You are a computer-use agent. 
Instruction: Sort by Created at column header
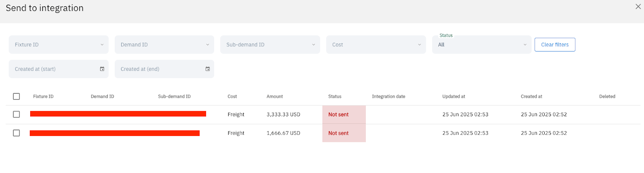pyautogui.click(x=531, y=97)
